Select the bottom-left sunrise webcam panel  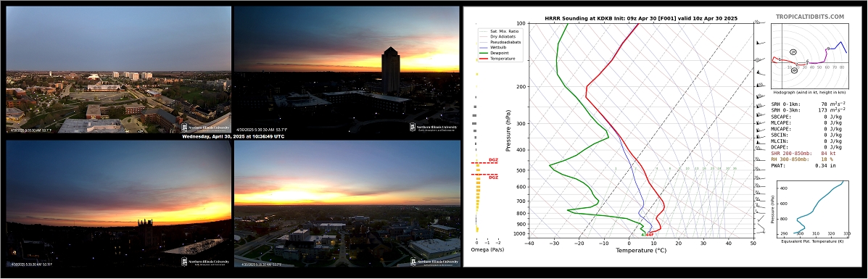point(118,203)
